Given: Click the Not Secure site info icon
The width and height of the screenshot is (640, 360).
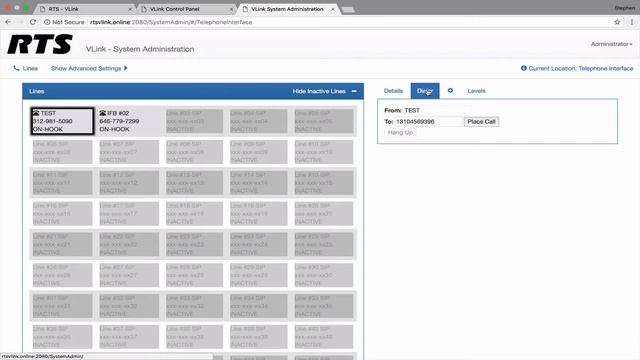Looking at the screenshot, I should (47, 22).
